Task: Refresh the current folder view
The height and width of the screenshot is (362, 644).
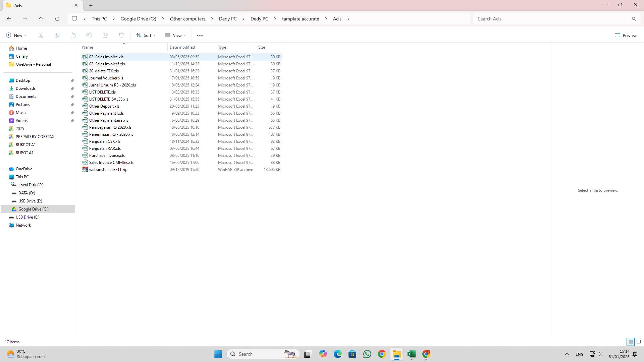Action: pyautogui.click(x=57, y=19)
